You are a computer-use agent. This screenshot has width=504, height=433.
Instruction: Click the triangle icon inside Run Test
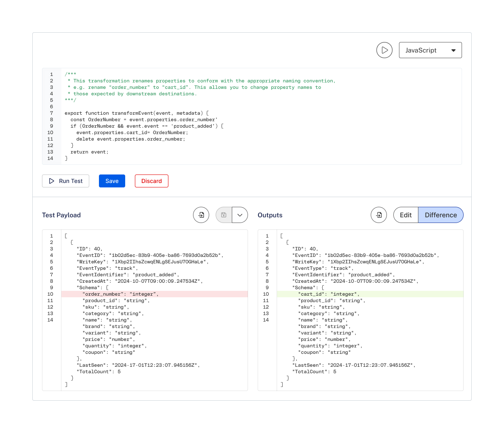pyautogui.click(x=52, y=181)
